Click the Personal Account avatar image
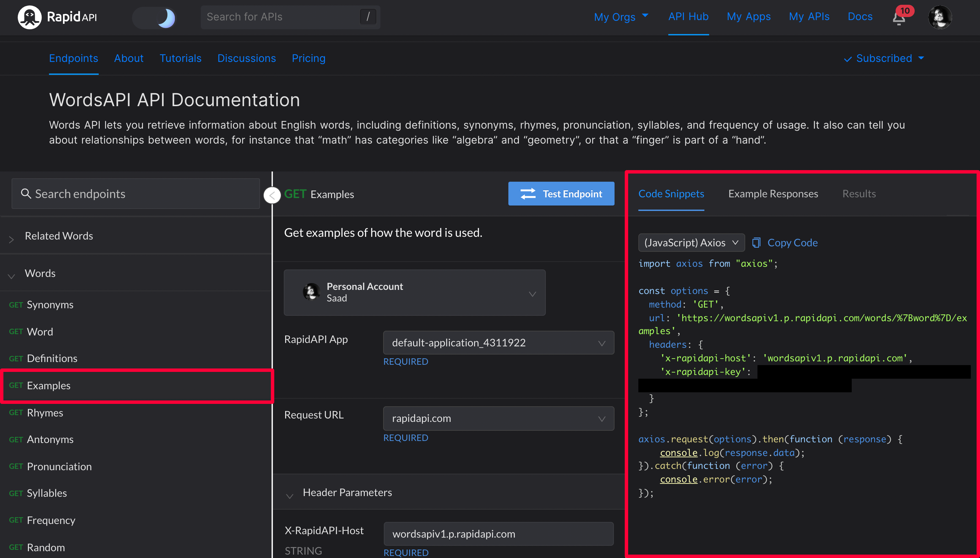The image size is (980, 558). point(312,292)
